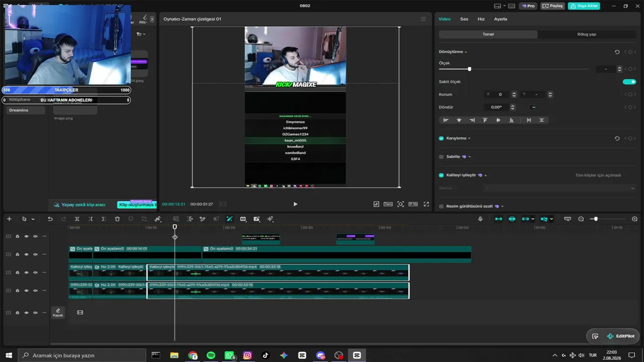Screen dimensions: 644x362
Task: Choose the selection pointer tool
Action: tap(24, 219)
